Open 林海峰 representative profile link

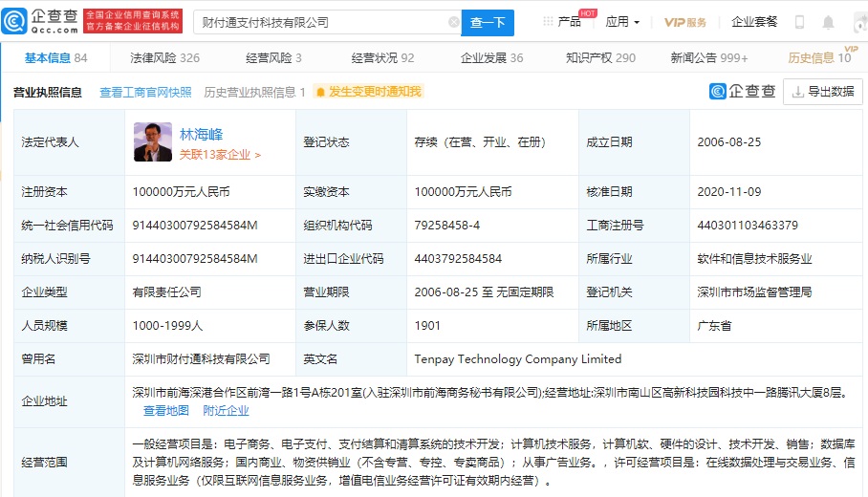(x=201, y=134)
